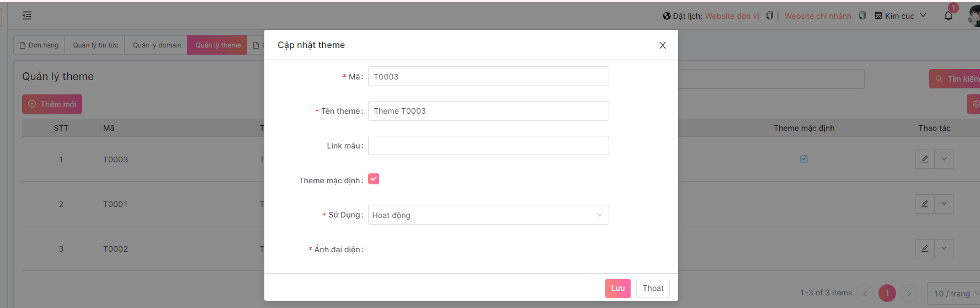This screenshot has width=980, height=308.
Task: Switch to the Quản lý tin tức tab
Action: coord(95,45)
